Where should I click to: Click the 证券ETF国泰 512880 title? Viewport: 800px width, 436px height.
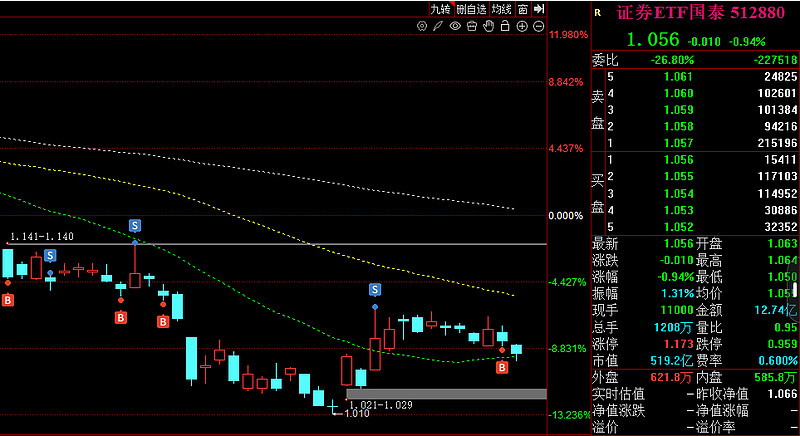click(x=701, y=12)
